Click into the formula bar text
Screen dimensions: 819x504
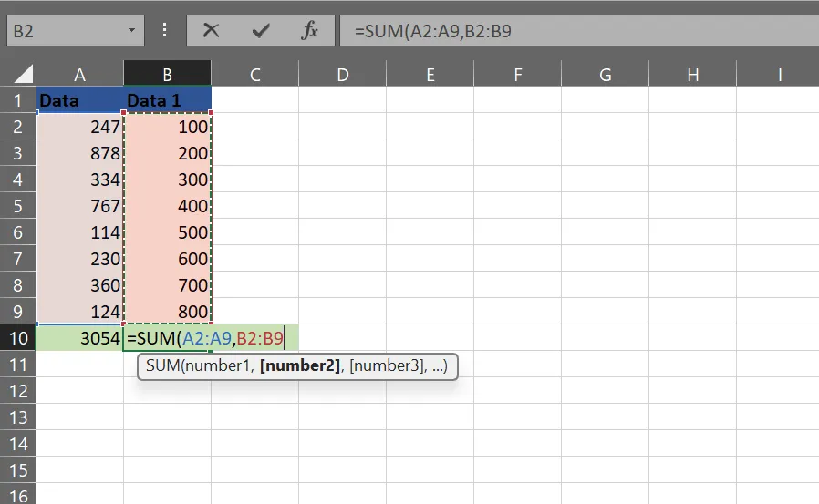tap(579, 31)
